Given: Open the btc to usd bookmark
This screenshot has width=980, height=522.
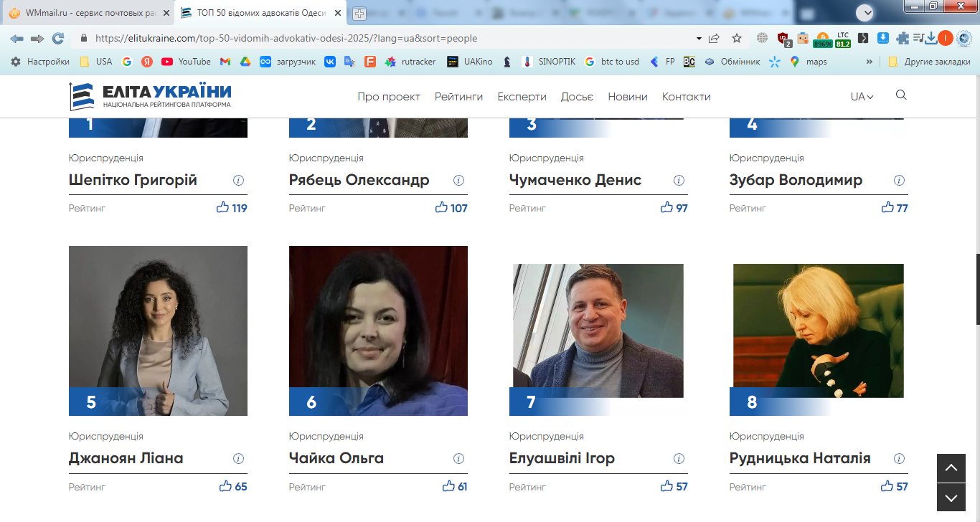Looking at the screenshot, I should coord(611,62).
